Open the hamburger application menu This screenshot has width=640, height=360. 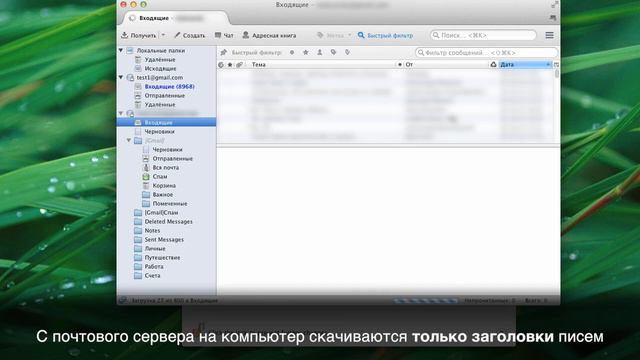pos(549,36)
